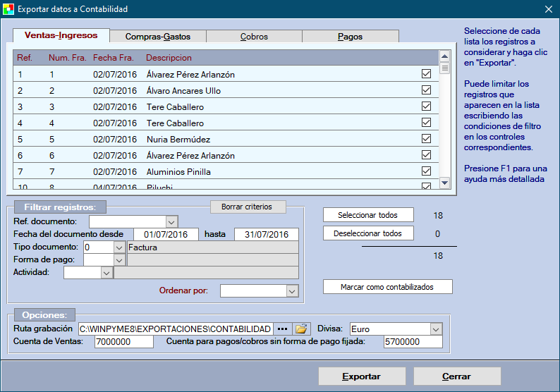This screenshot has width=560, height=392.
Task: Click Marcar como contabilizados
Action: (x=386, y=287)
